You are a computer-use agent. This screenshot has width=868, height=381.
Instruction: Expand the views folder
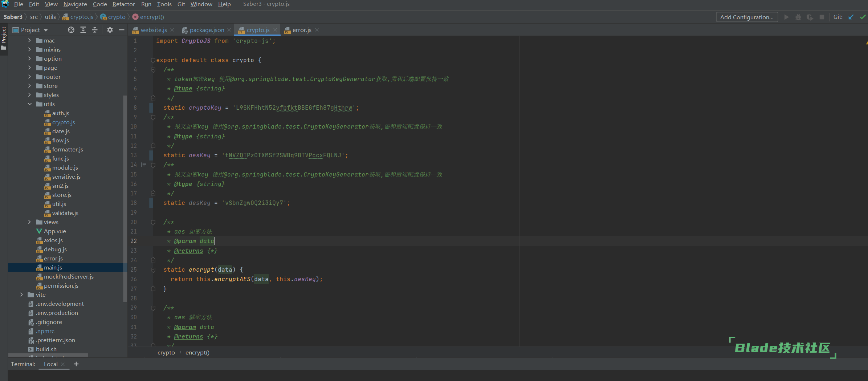[x=30, y=222]
